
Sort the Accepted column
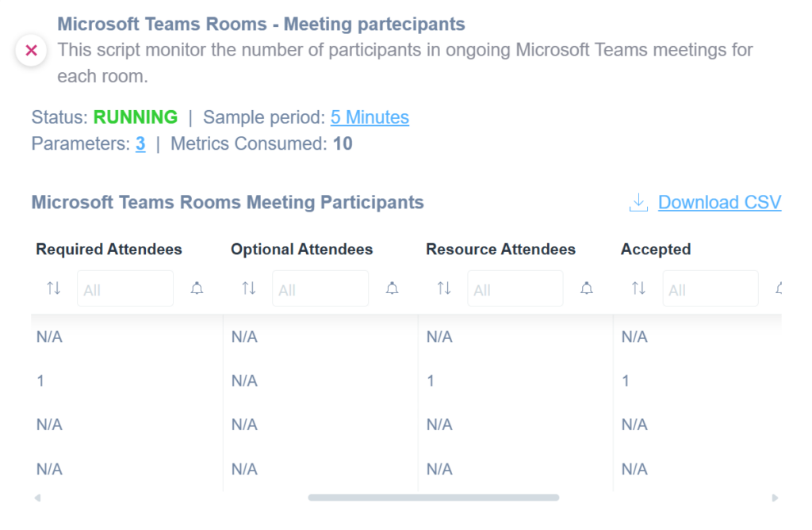pos(638,288)
